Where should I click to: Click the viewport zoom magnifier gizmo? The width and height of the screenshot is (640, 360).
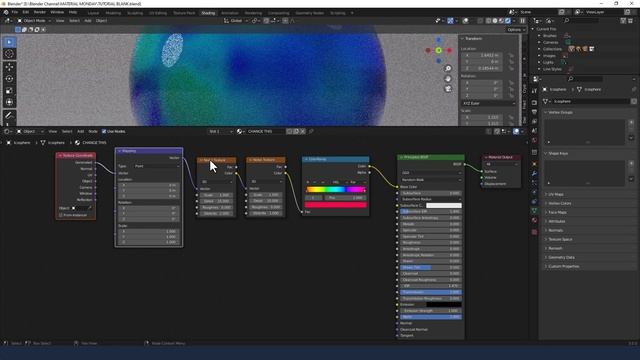(448, 69)
